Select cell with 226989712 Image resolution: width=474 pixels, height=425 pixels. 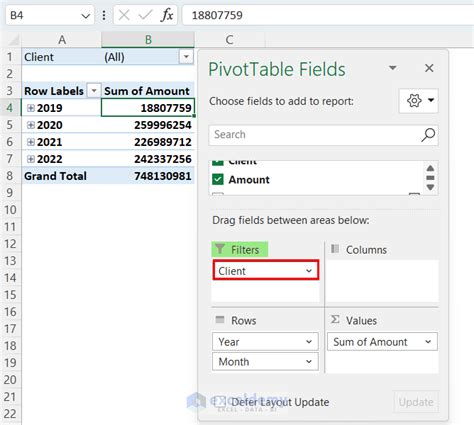tap(148, 142)
